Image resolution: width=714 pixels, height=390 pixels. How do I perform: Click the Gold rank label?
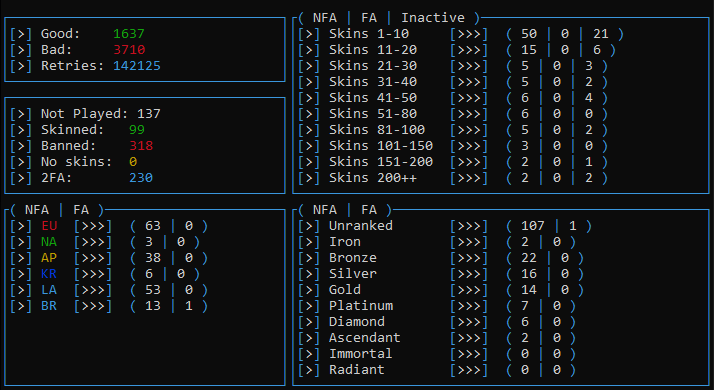(x=345, y=290)
